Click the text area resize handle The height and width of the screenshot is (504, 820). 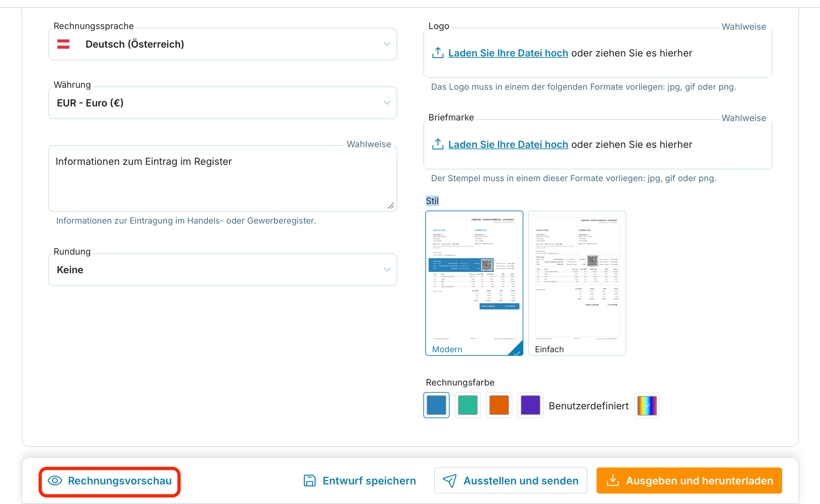(x=391, y=206)
